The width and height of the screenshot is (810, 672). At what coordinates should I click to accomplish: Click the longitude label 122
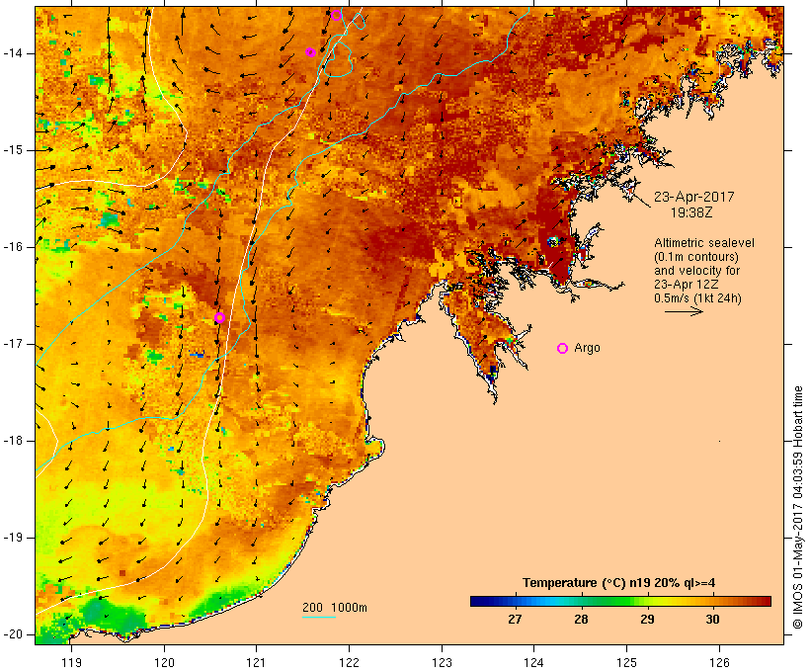coord(349,663)
